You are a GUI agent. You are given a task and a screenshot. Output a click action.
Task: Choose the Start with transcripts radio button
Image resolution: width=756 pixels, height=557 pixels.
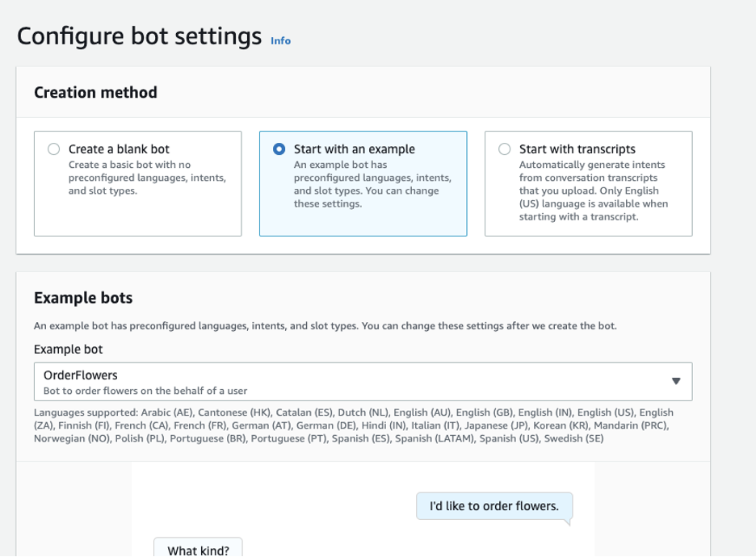[505, 149]
